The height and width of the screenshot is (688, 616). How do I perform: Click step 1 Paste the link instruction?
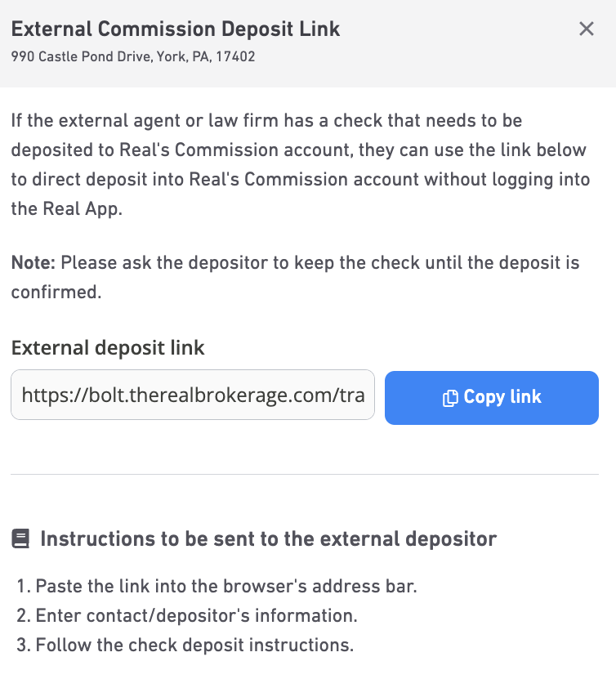(216, 586)
